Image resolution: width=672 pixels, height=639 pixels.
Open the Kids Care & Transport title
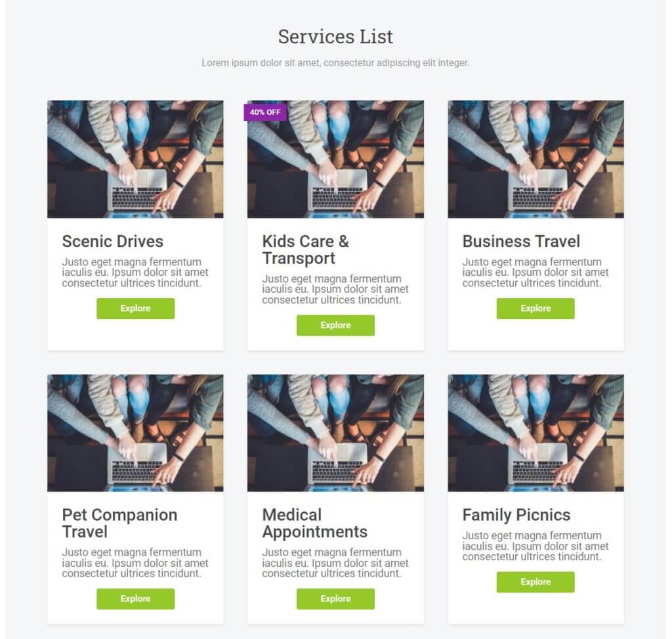click(305, 250)
